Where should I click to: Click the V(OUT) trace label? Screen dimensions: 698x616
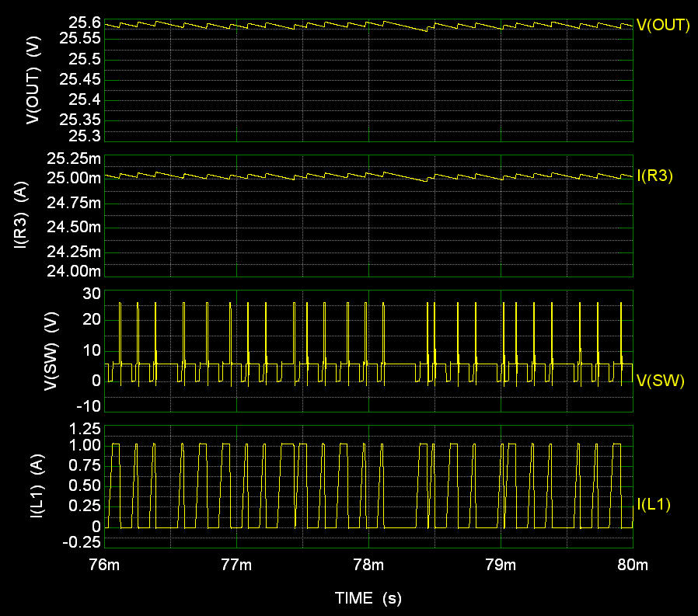point(663,25)
